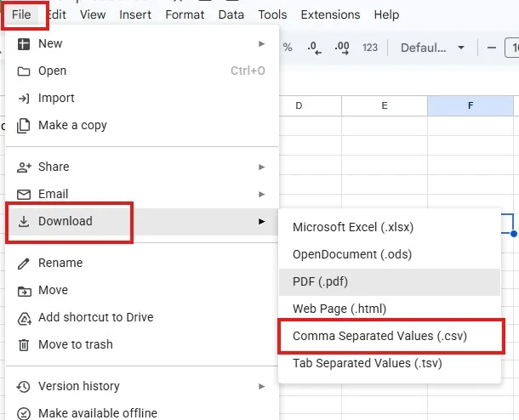The height and width of the screenshot is (420, 519).
Task: Open the Format menu
Action: [x=185, y=15]
